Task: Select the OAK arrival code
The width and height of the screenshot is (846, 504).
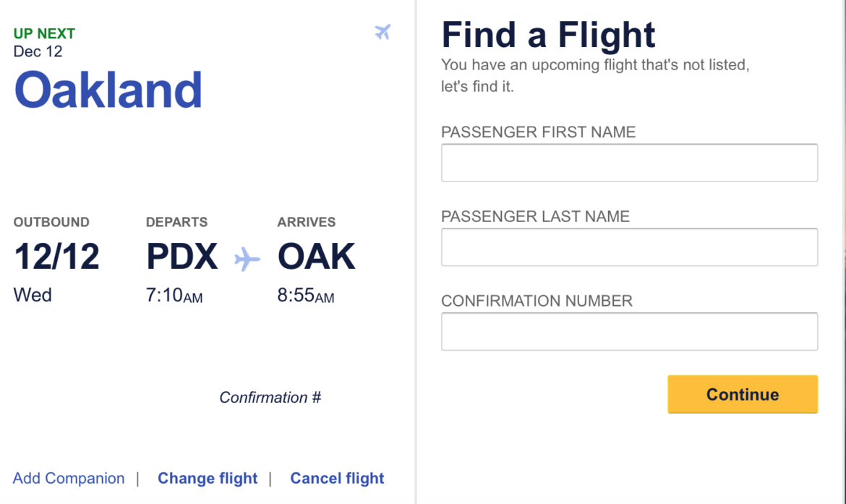Action: (x=316, y=256)
